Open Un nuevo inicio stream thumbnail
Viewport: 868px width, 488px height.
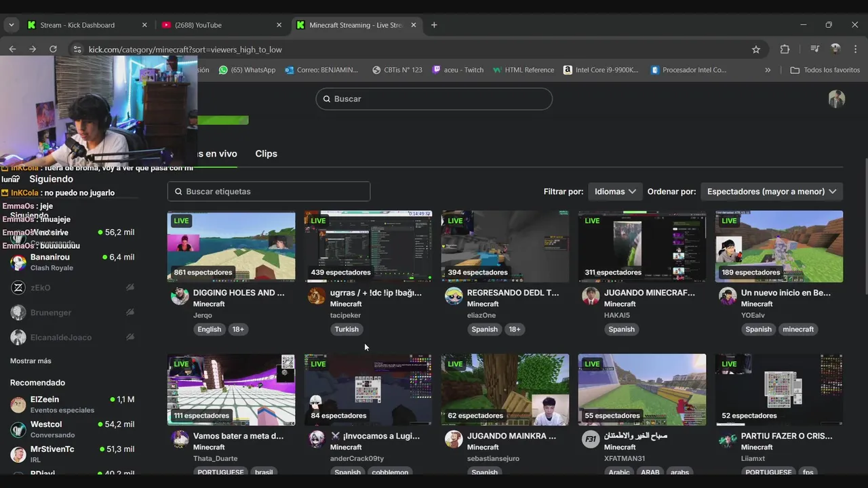[779, 247]
